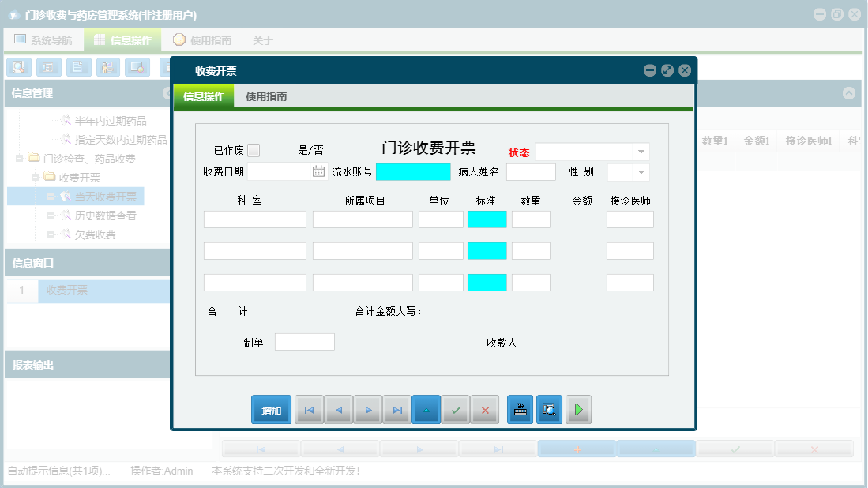Switch to 使用指南 tab in dialog
Image resolution: width=868 pixels, height=488 pixels.
point(266,96)
